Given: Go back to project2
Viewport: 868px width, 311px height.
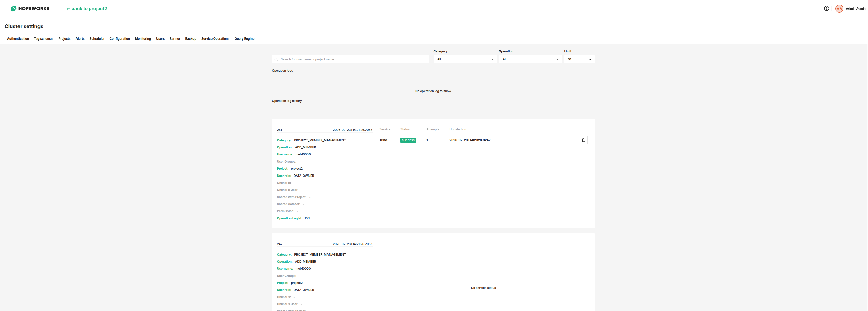Looking at the screenshot, I should click(87, 8).
